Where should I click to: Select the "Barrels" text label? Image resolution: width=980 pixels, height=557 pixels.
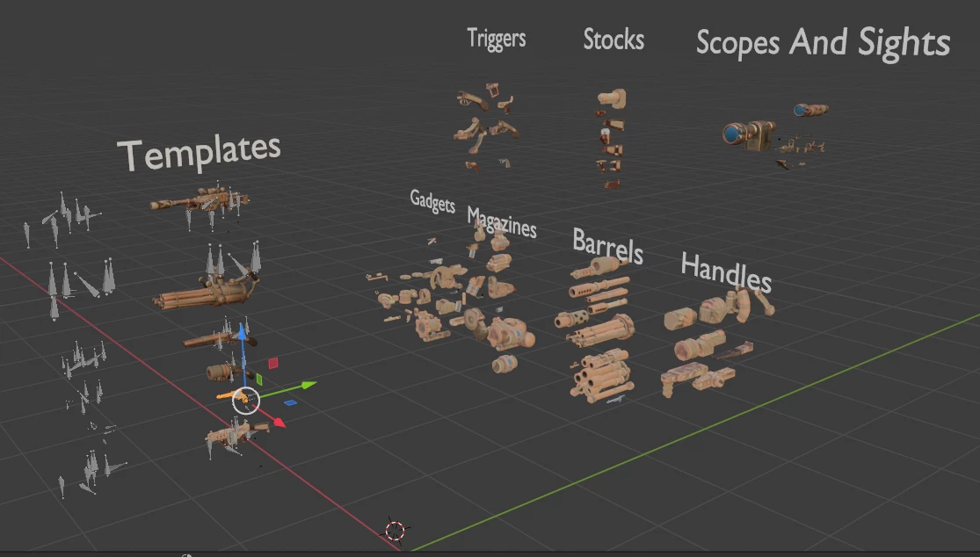(607, 246)
